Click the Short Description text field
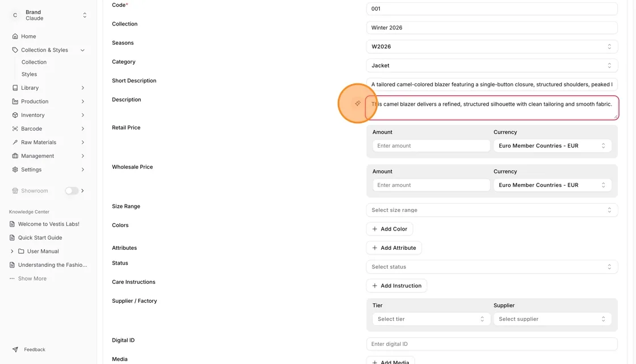Image resolution: width=636 pixels, height=364 pixels. 492,85
